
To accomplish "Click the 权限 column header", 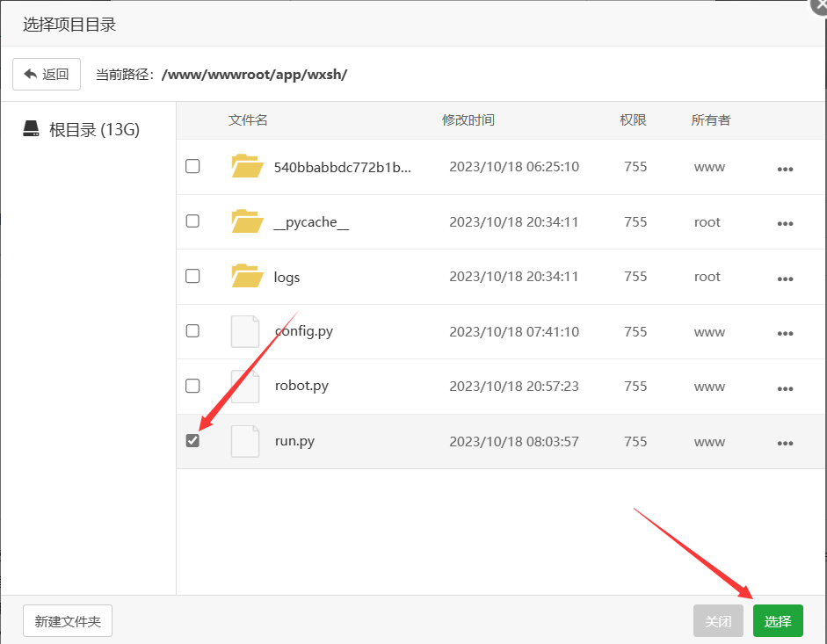I will pyautogui.click(x=633, y=119).
